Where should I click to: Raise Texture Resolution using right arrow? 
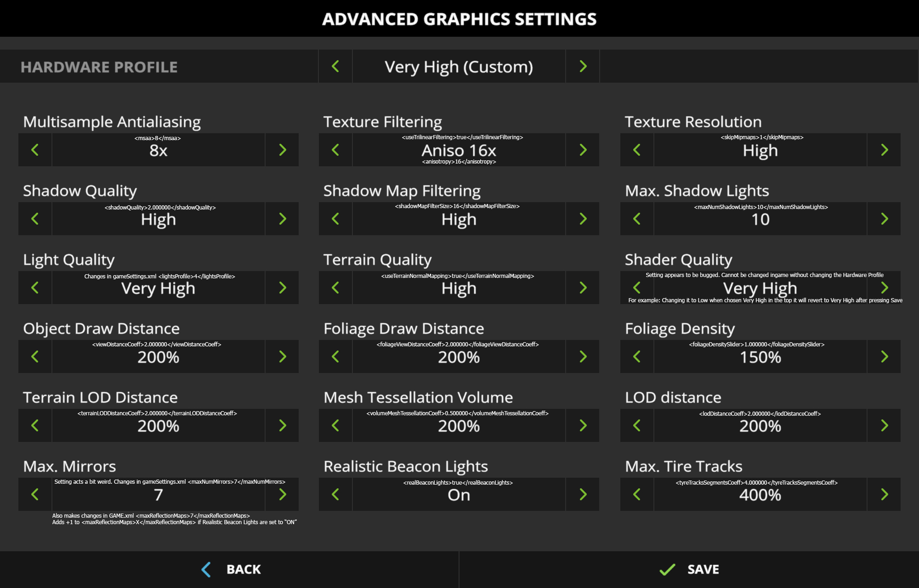[884, 150]
